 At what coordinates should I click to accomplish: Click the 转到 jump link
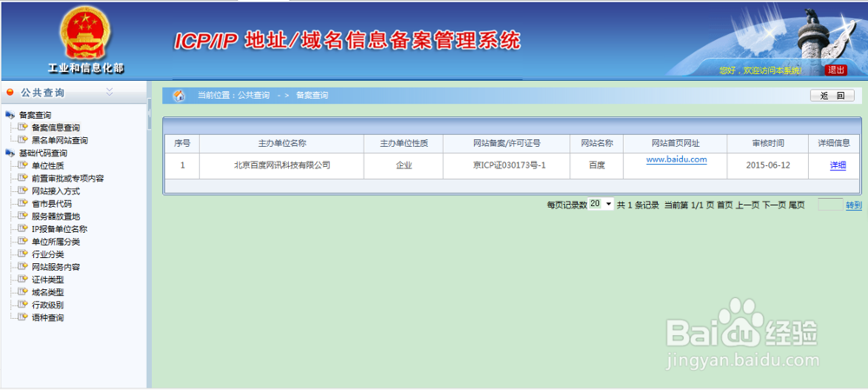pyautogui.click(x=853, y=205)
